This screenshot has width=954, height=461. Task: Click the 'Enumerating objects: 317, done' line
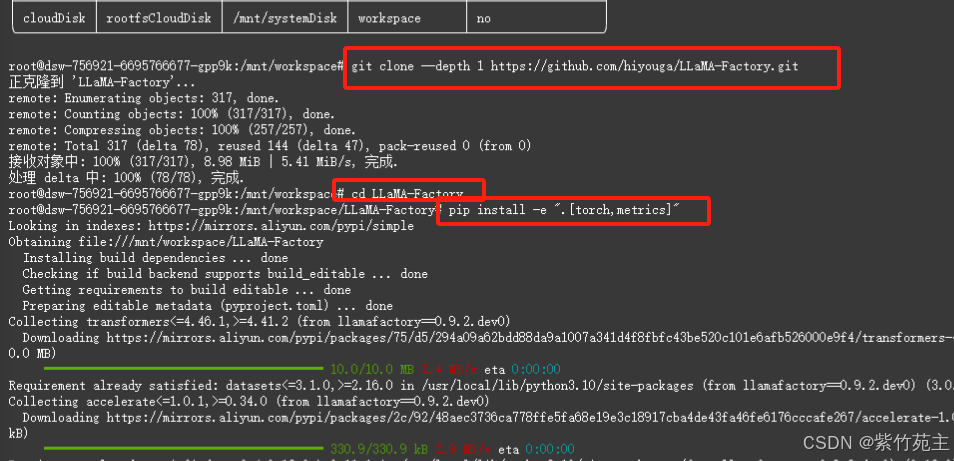[144, 98]
